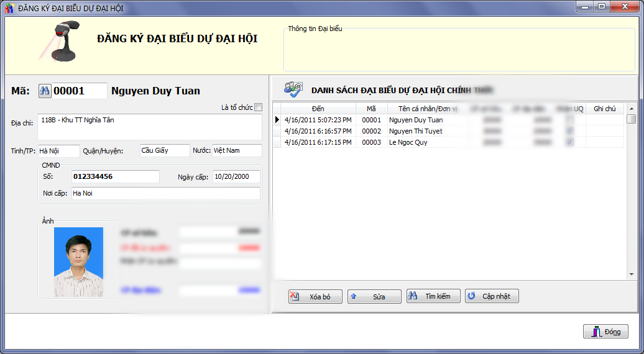Click the "Ghi chú" column header
The height and width of the screenshot is (354, 644).
pos(604,109)
